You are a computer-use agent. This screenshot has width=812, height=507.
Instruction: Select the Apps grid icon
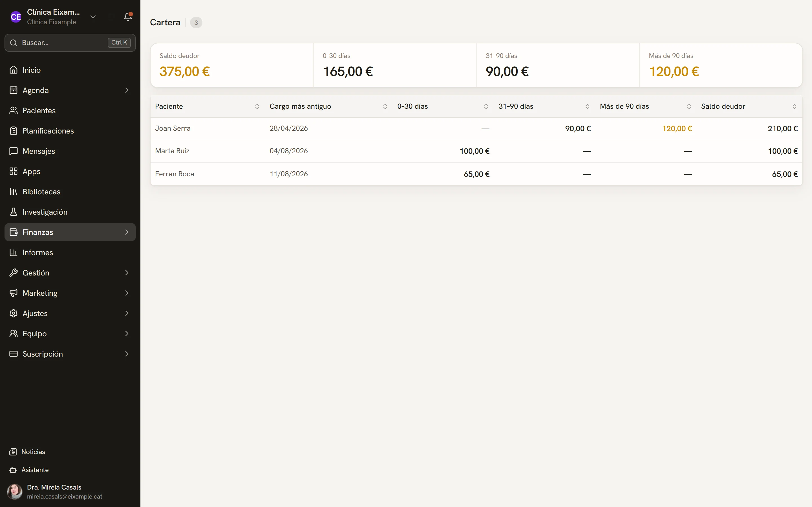coord(14,171)
